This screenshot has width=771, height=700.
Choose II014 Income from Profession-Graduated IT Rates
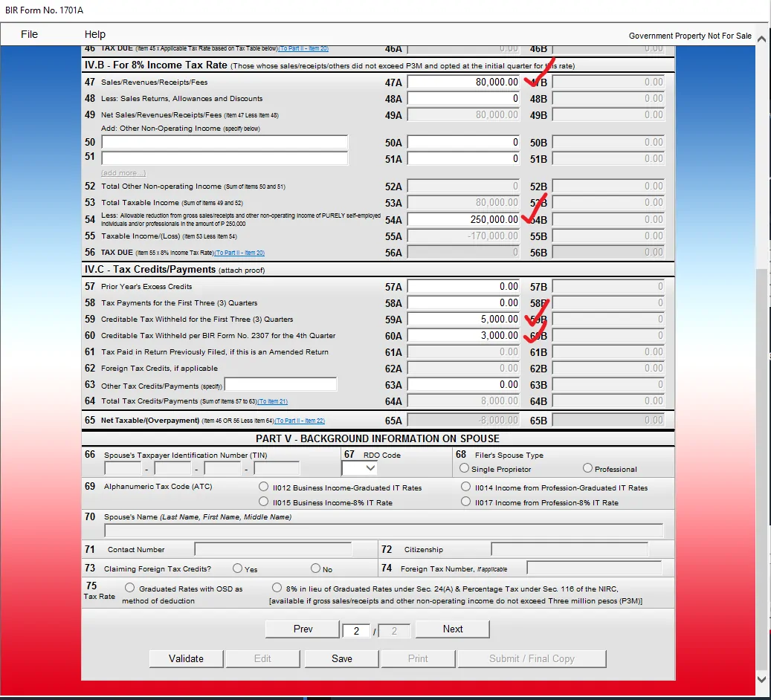click(x=465, y=487)
